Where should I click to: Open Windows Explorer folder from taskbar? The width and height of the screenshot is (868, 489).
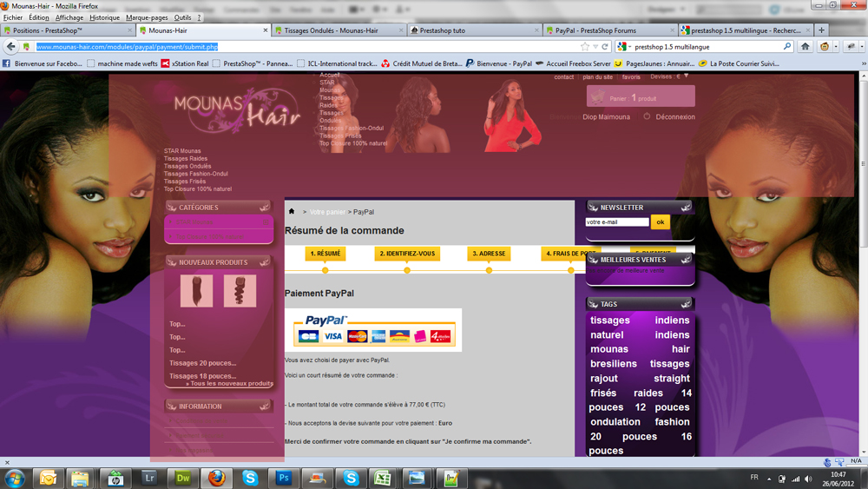80,478
